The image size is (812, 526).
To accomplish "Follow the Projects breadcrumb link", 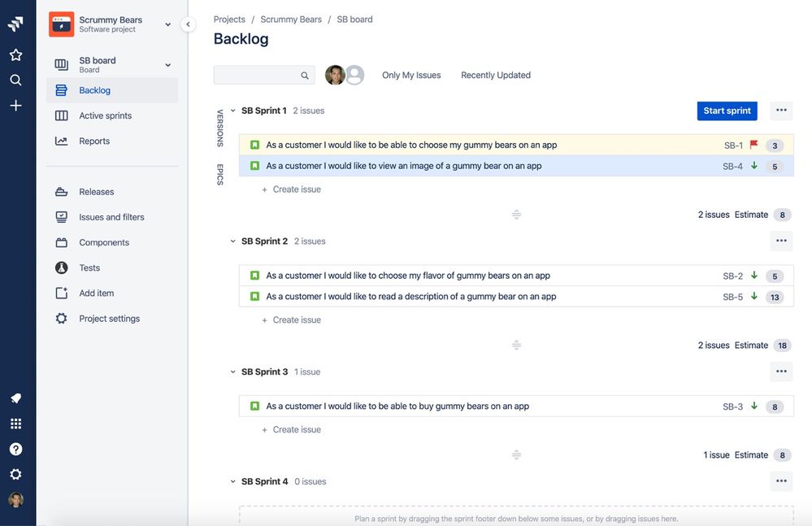I will click(229, 19).
